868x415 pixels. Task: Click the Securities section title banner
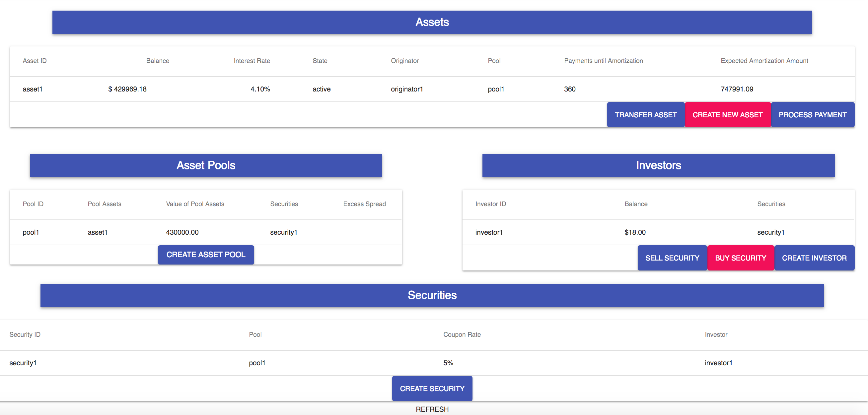[432, 295]
